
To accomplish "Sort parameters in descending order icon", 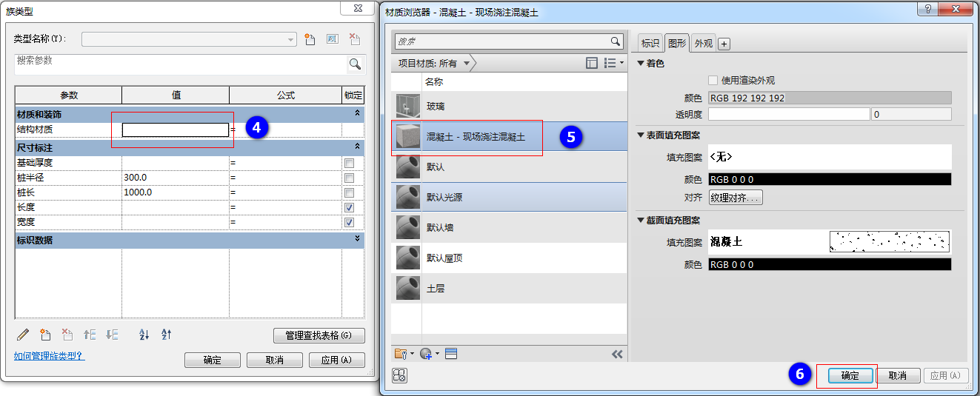I will point(167,335).
